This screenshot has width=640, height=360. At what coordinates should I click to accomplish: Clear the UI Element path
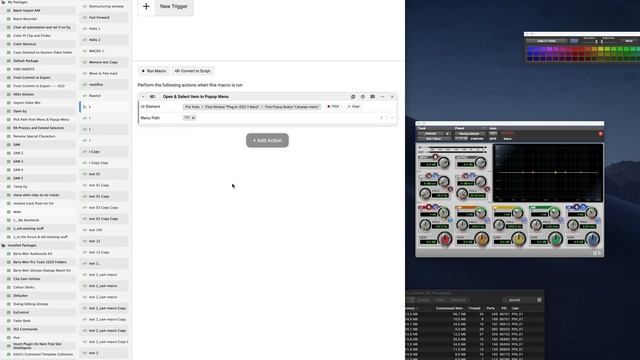pyautogui.click(x=354, y=107)
